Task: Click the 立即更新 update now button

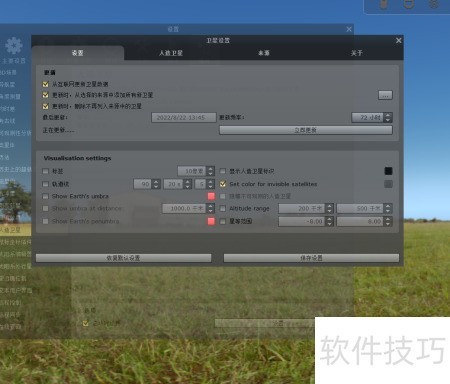Action: click(306, 130)
